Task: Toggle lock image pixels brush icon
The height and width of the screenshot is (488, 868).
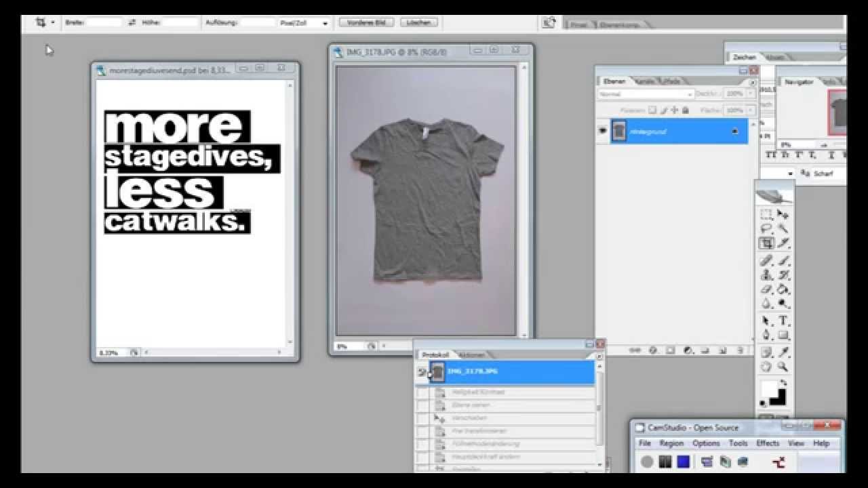Action: pos(664,110)
